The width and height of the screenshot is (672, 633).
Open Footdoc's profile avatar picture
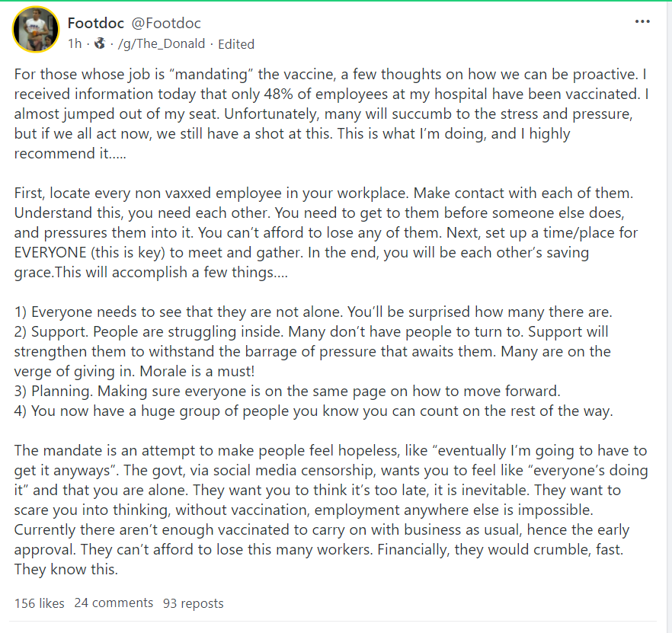[x=36, y=30]
